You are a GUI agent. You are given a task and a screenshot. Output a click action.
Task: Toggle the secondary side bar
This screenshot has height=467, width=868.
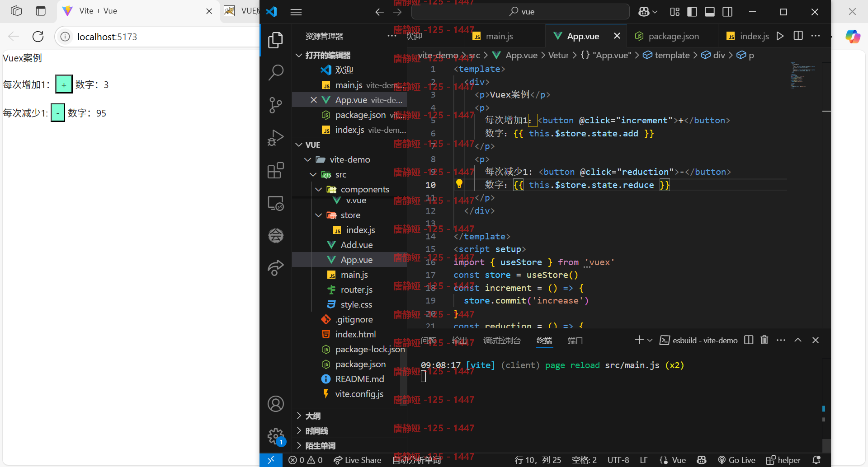tap(727, 12)
